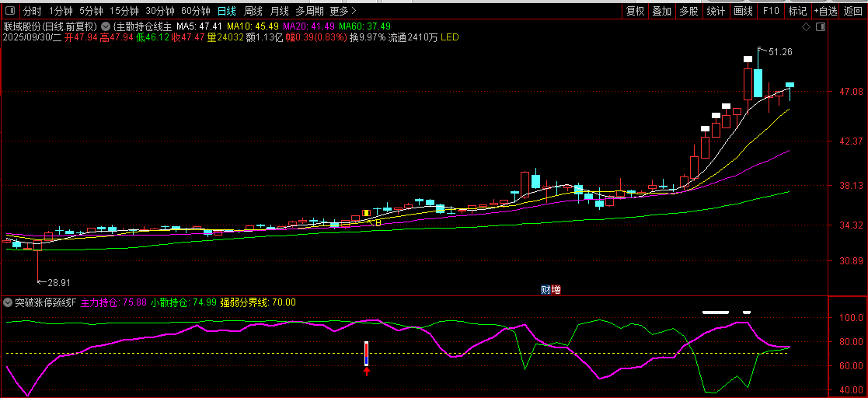Click the red arrow signal in indicator panel
This screenshot has height=398, width=868.
367,372
